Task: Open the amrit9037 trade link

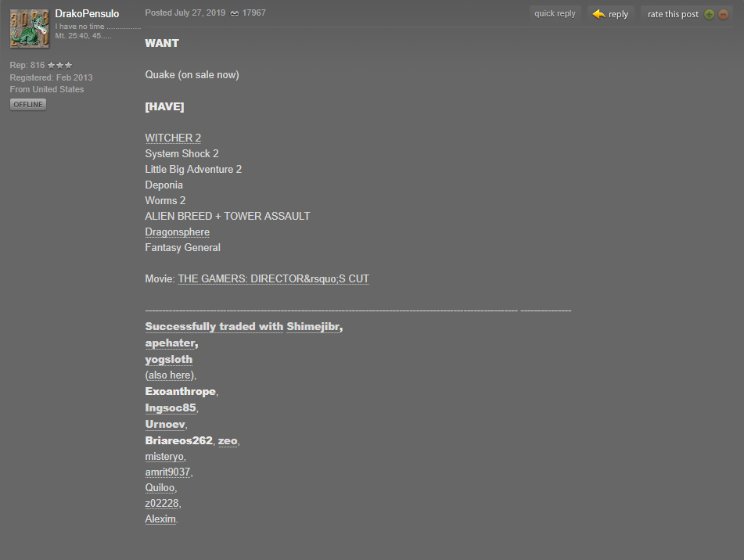Action: pos(167,472)
